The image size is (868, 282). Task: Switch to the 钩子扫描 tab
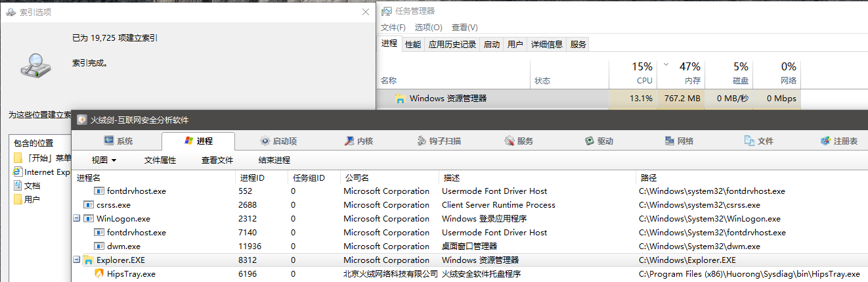439,141
